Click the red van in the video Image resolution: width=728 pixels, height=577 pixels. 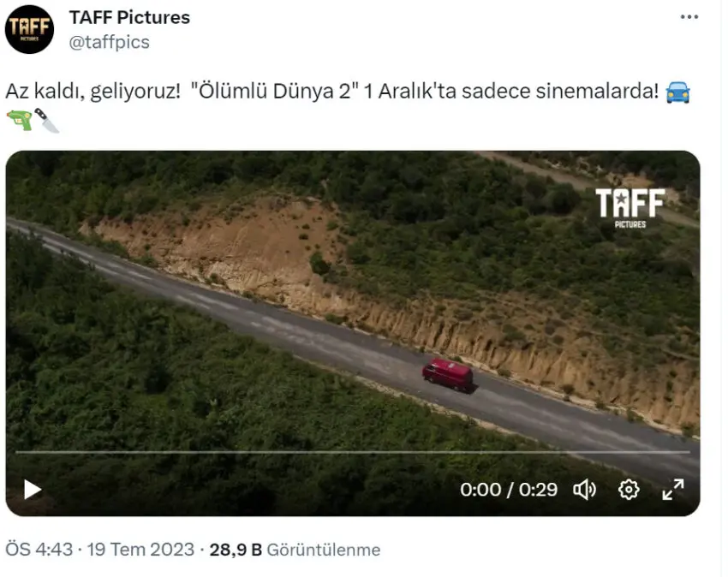pyautogui.click(x=448, y=375)
